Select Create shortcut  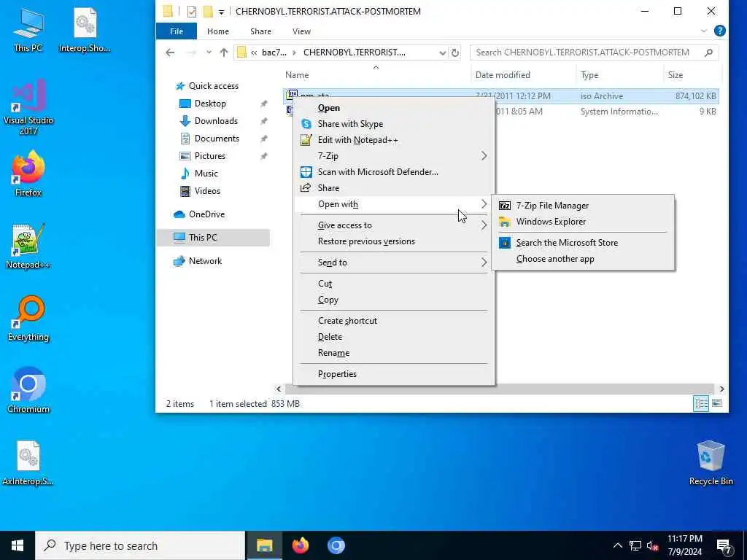pos(394,321)
